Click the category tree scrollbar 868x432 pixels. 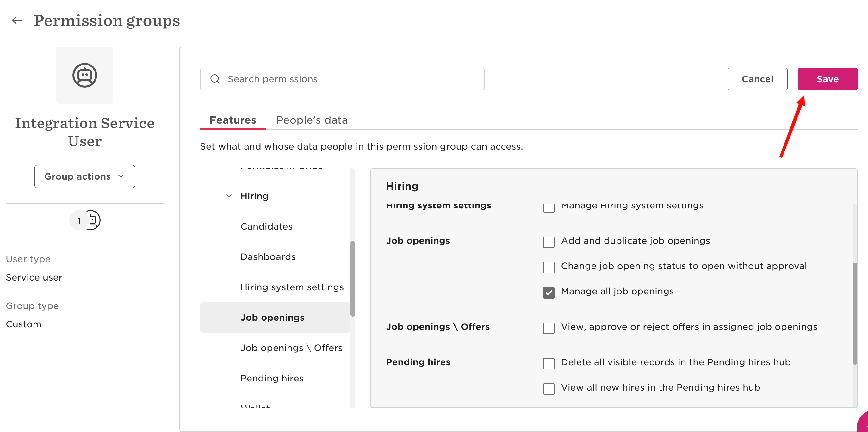pyautogui.click(x=352, y=279)
